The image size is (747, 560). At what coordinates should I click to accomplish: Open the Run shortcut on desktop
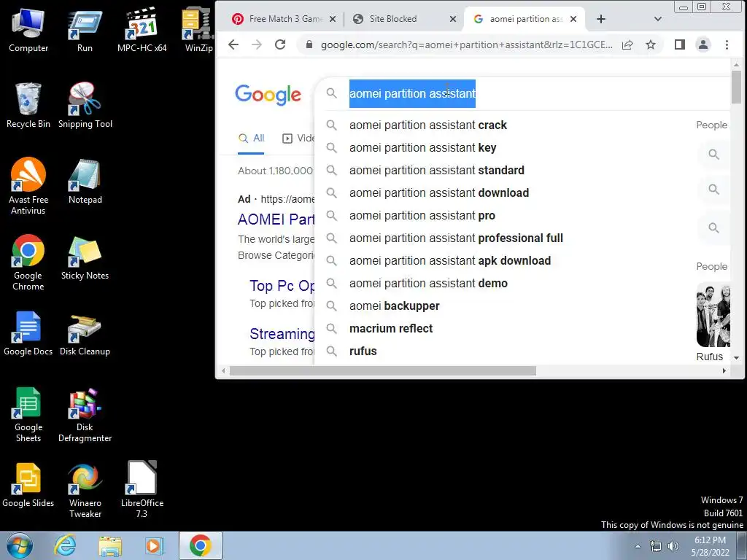85,31
